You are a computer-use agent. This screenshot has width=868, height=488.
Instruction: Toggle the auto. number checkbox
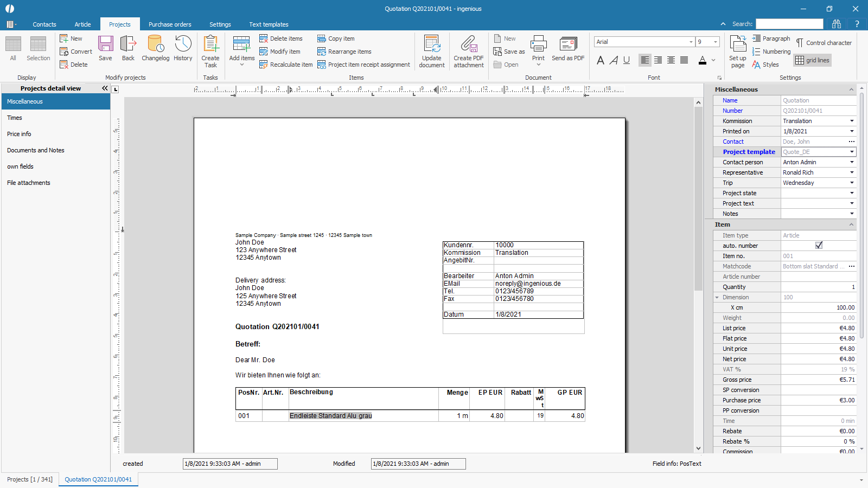[x=819, y=246]
